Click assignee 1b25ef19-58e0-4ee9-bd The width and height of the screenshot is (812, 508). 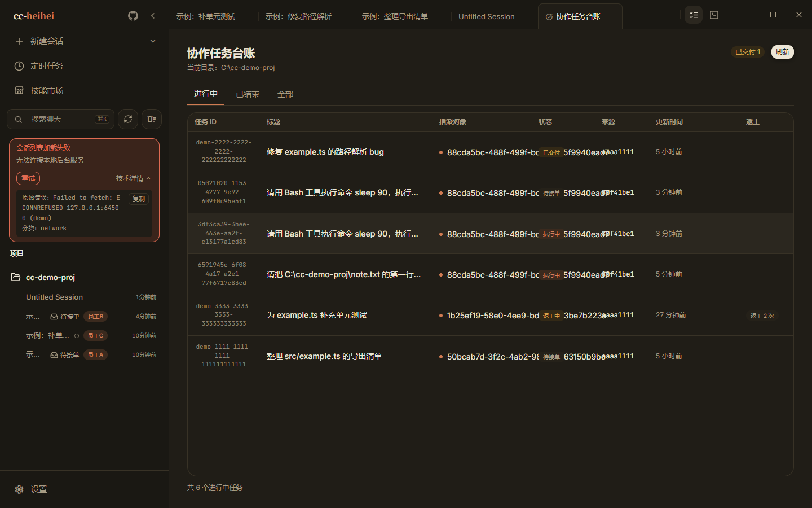pyautogui.click(x=489, y=316)
